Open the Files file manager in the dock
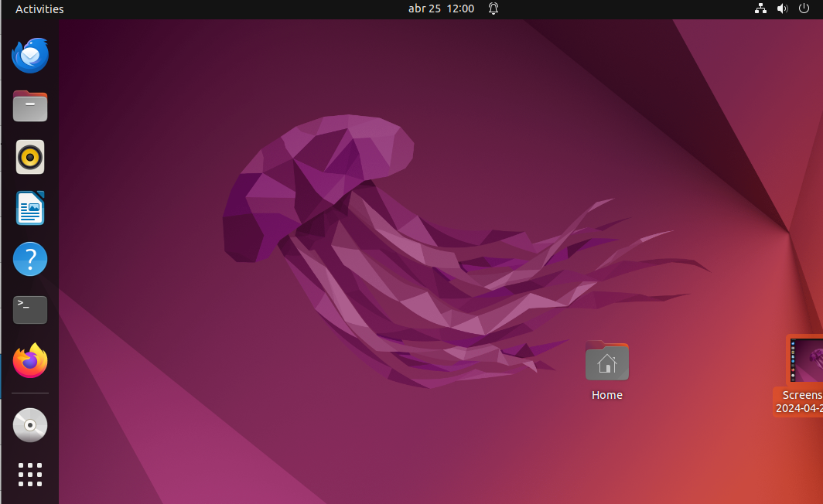 29,106
